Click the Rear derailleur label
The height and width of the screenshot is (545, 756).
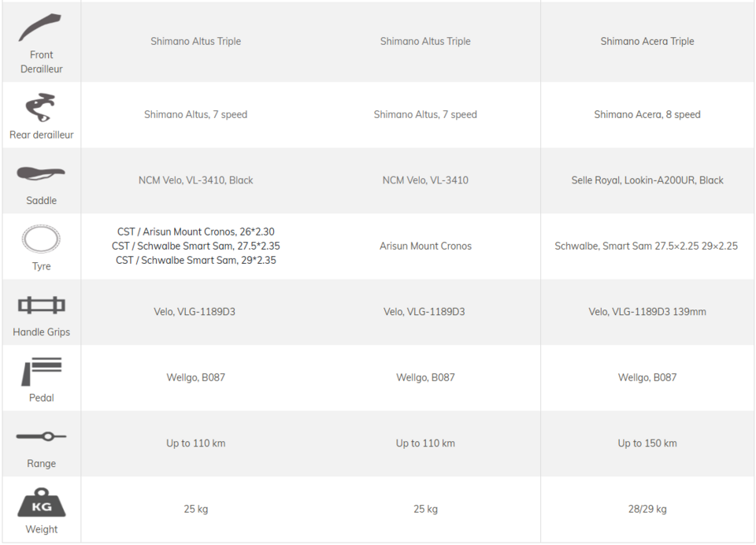(42, 135)
